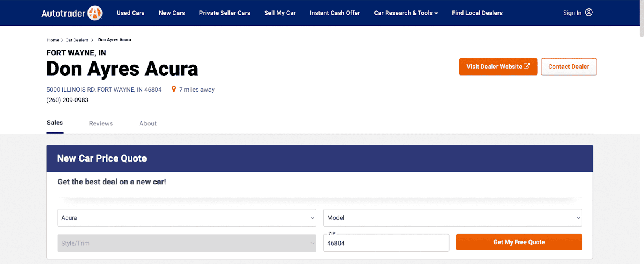Click 'Get the best deal on a new car!' text
This screenshot has height=264, width=644.
click(112, 182)
